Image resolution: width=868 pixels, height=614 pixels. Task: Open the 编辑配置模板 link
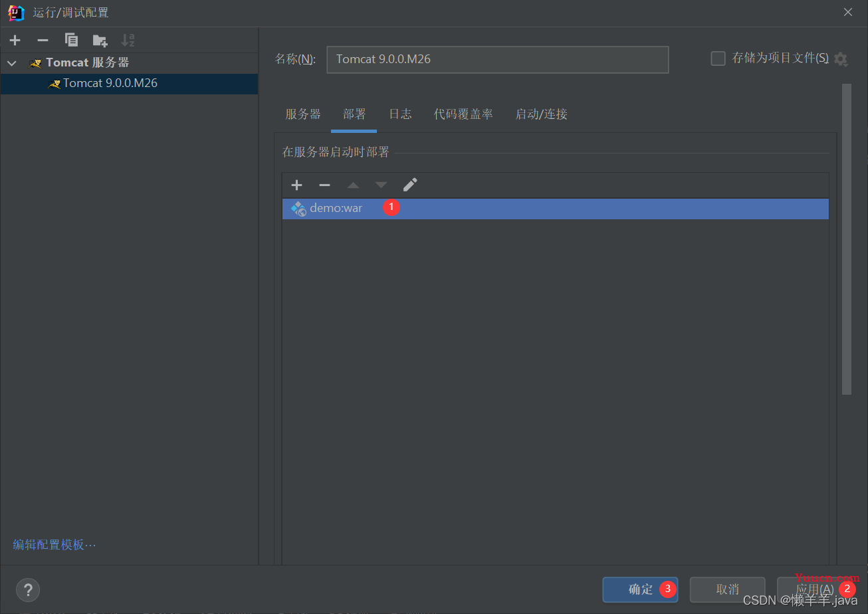pos(54,545)
